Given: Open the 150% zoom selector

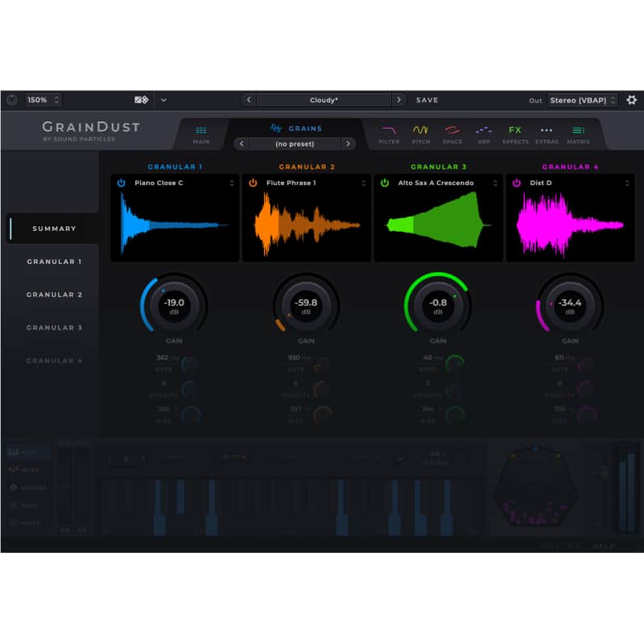Looking at the screenshot, I should (x=43, y=100).
